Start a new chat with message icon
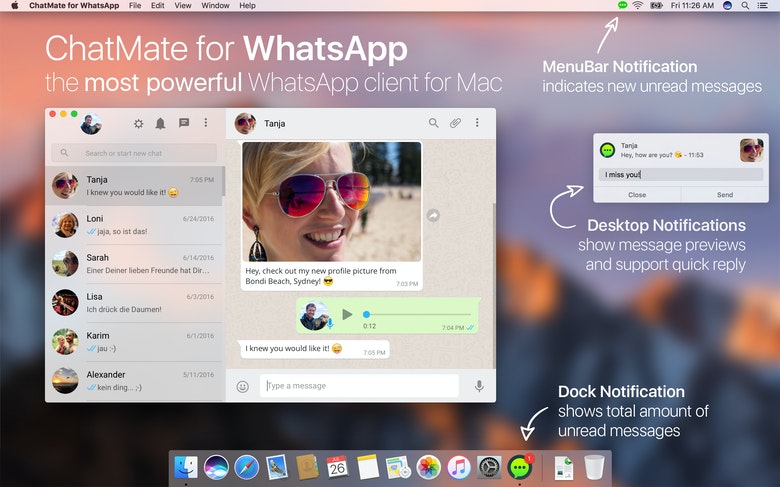The image size is (780, 487). point(184,123)
